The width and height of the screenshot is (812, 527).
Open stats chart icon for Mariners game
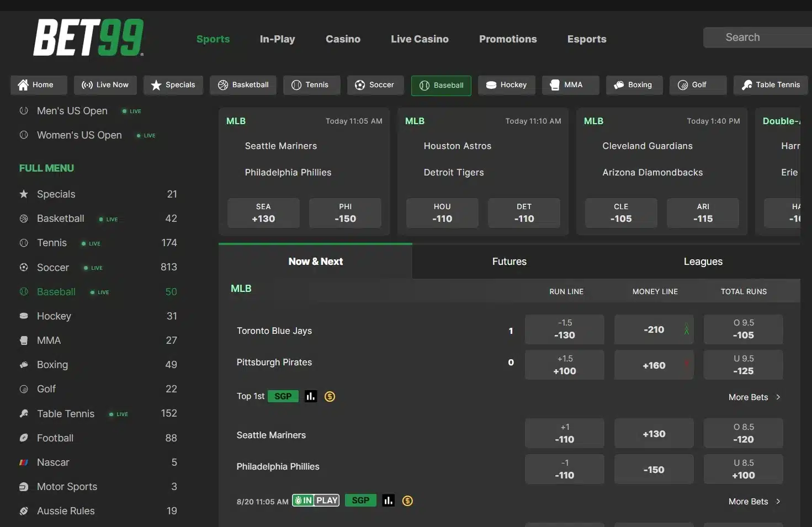[389, 501]
